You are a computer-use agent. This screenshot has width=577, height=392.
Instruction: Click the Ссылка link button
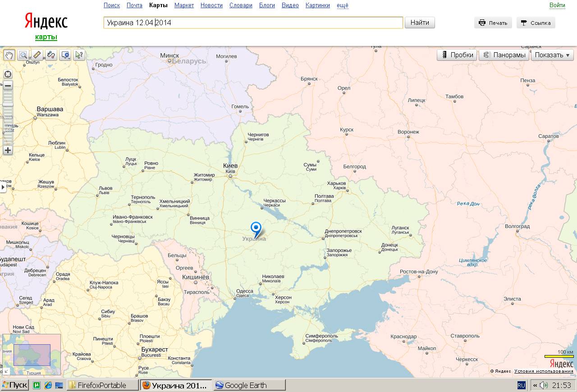(536, 23)
